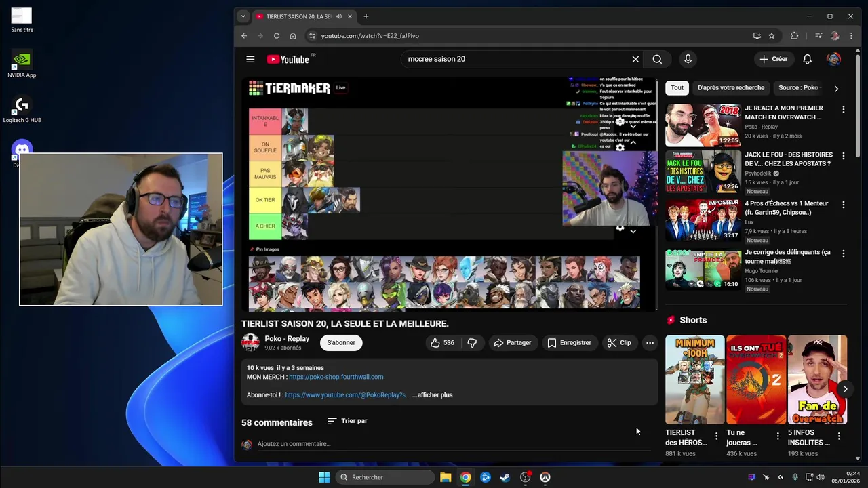
Task: Open options for Je corrige des délinquants video
Action: [x=844, y=253]
